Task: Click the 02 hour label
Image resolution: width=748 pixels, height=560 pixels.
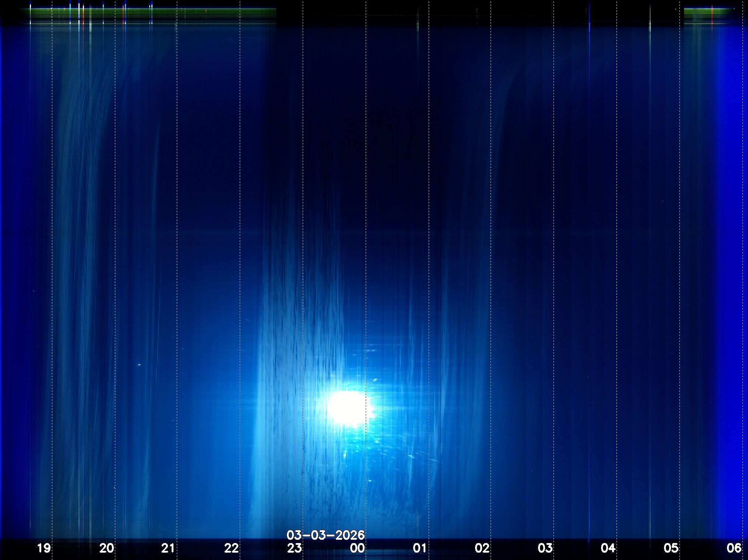Action: coord(482,548)
